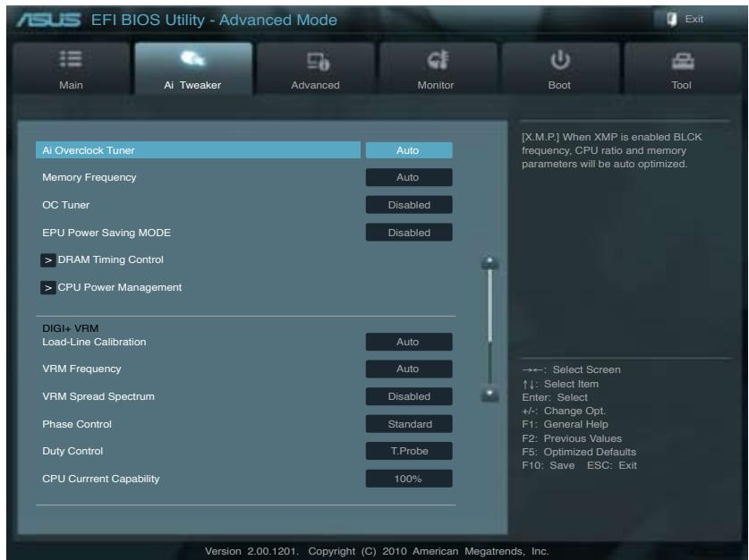This screenshot has width=749, height=560.
Task: Click the scrollbar up arrow
Action: 489,262
